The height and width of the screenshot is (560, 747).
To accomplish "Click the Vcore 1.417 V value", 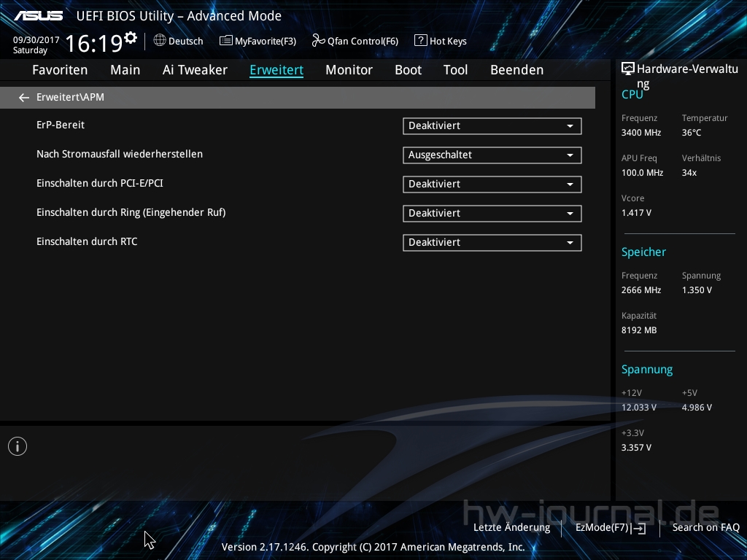I will (x=636, y=213).
